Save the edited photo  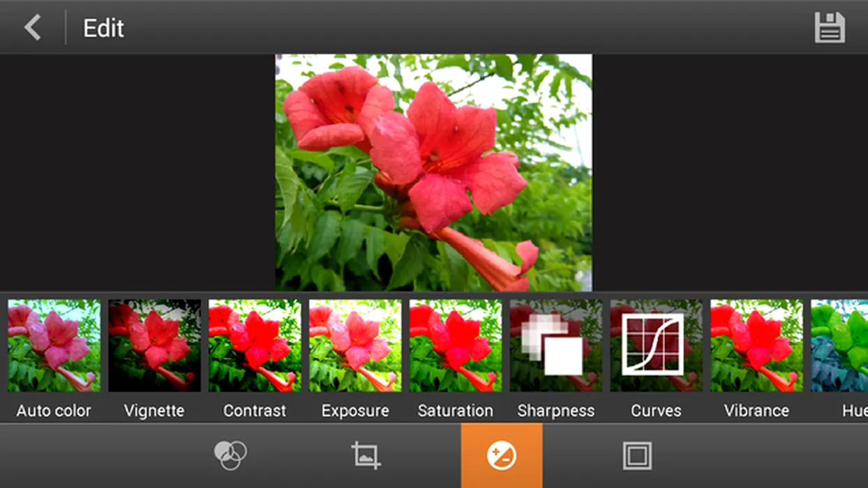(x=830, y=28)
